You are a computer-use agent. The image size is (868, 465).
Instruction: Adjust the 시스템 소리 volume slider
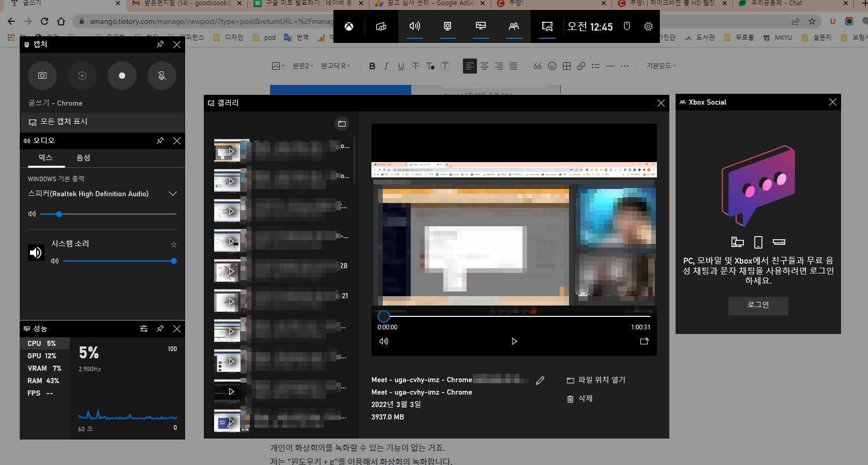tap(119, 261)
